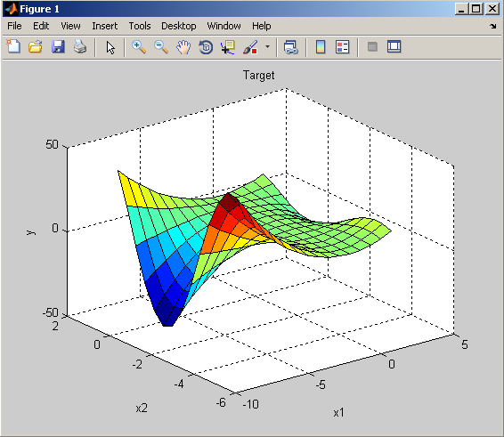Minimize the Figure 1 window
The width and height of the screenshot is (504, 437).
click(x=461, y=9)
